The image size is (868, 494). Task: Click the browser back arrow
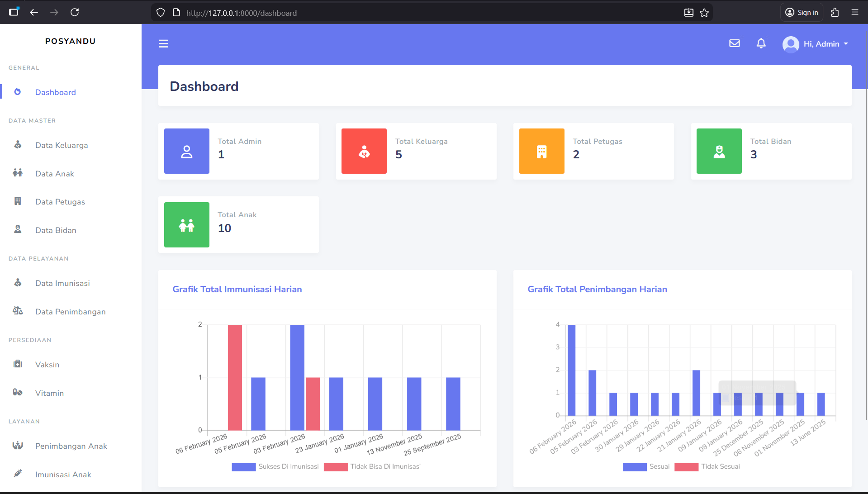coord(34,13)
